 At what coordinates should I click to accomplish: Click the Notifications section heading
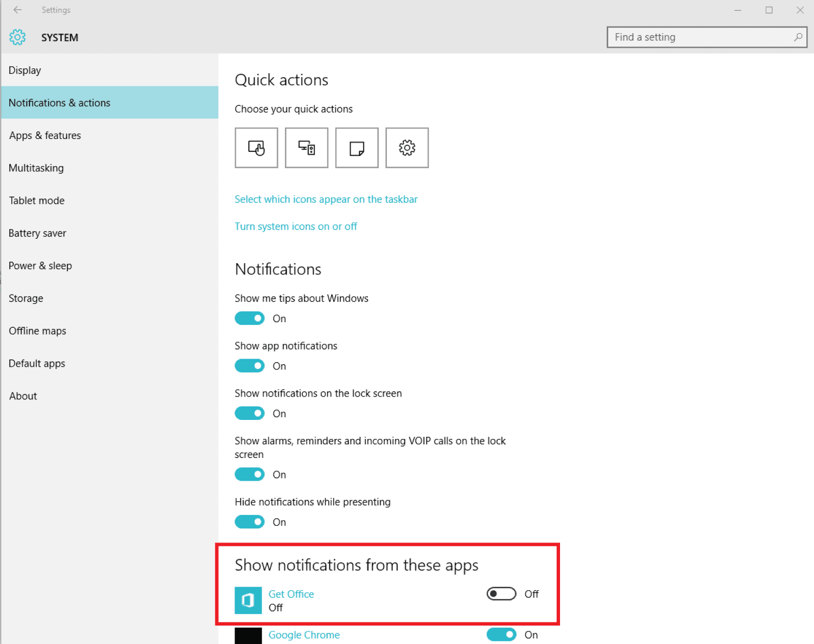(x=278, y=269)
